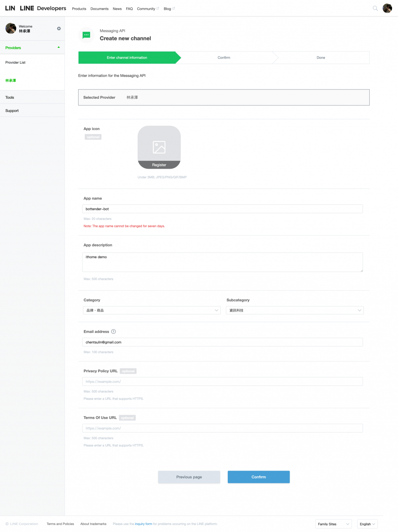This screenshot has height=532, width=398.
Task: Click the Previous page button
Action: [x=189, y=477]
